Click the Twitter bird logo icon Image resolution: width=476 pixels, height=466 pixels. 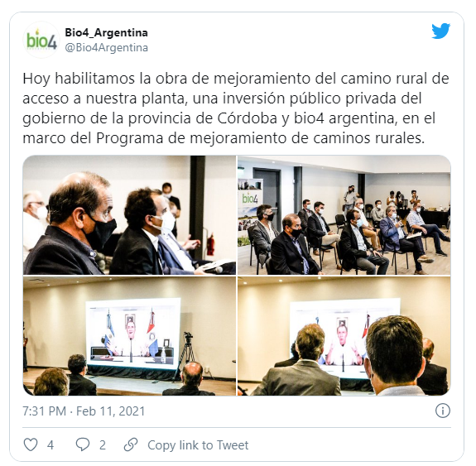(440, 31)
